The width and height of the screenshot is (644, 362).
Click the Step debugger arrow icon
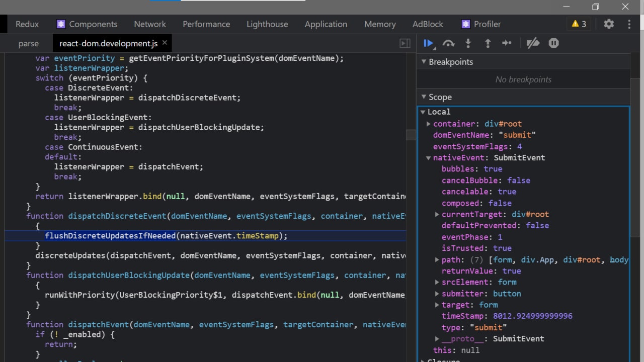point(507,43)
